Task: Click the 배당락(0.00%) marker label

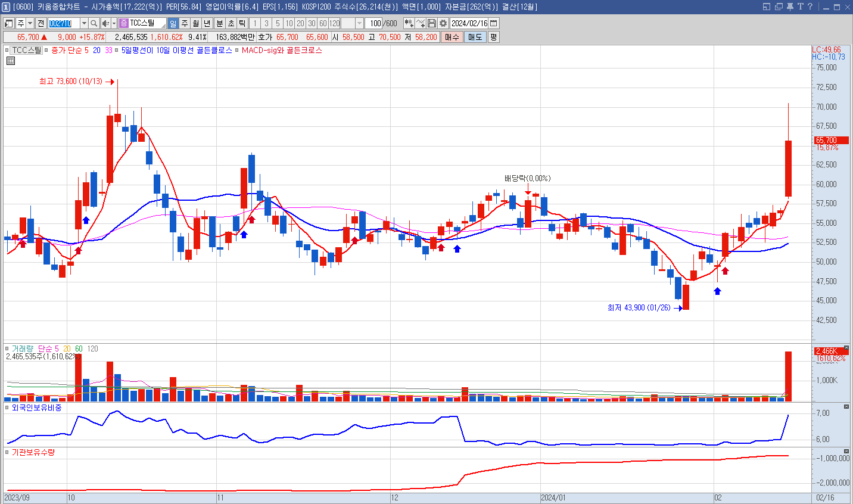Action: click(527, 178)
